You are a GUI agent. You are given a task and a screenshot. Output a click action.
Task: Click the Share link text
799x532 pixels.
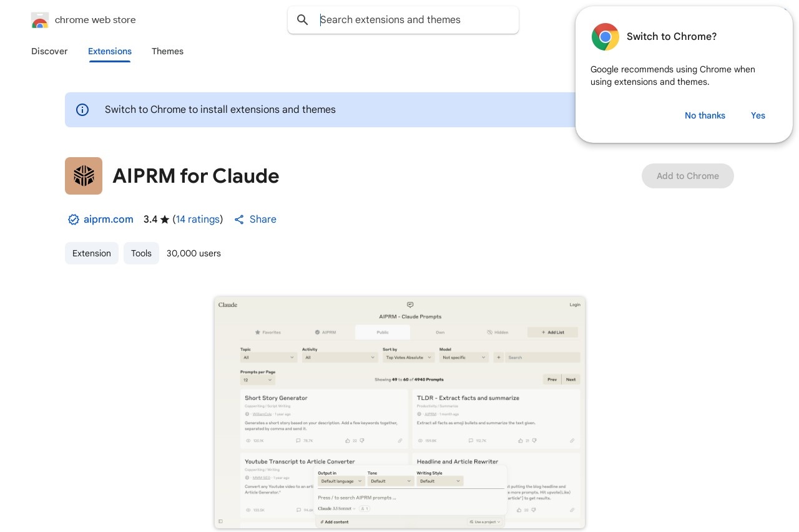[x=263, y=220]
